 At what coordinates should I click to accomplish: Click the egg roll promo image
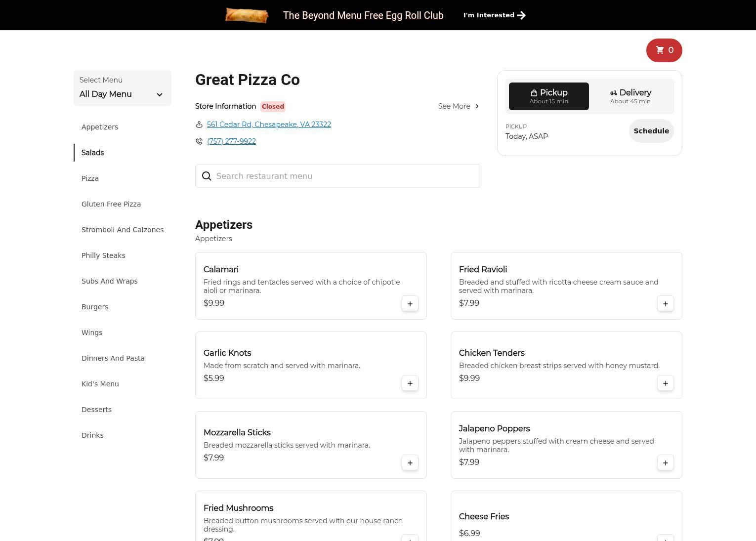pyautogui.click(x=247, y=15)
